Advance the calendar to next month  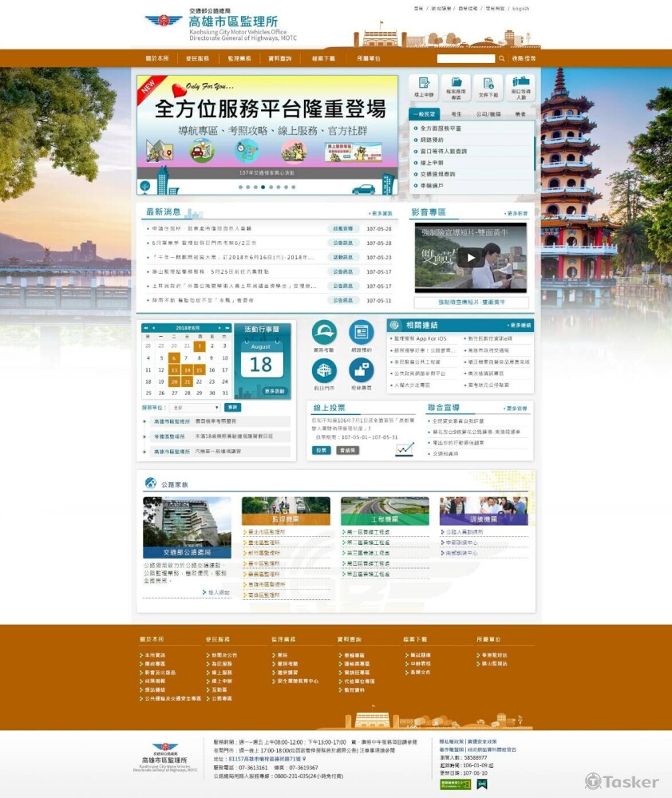(x=219, y=327)
